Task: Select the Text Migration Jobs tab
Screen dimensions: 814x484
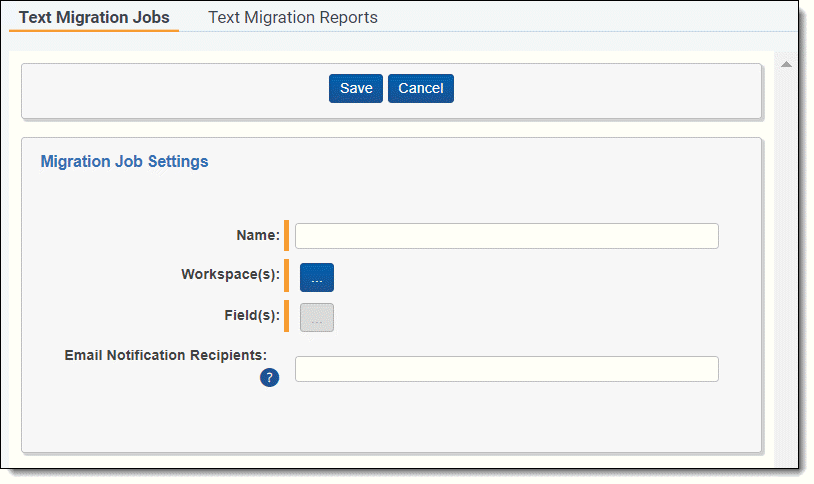Action: (94, 17)
